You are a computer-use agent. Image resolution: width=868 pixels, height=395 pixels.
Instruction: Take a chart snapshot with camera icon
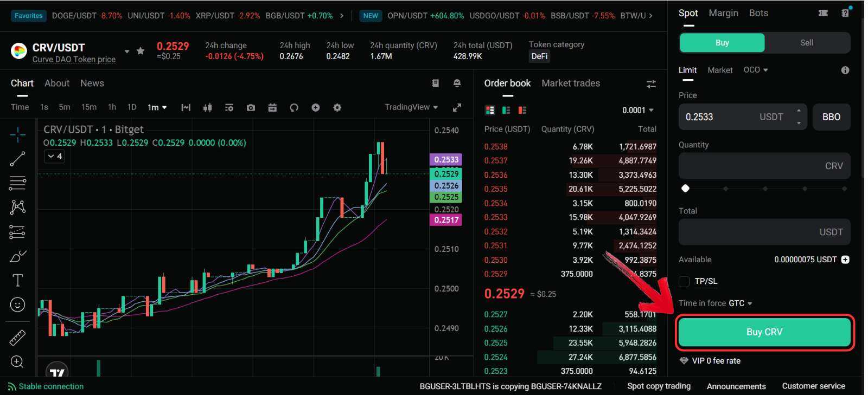251,107
